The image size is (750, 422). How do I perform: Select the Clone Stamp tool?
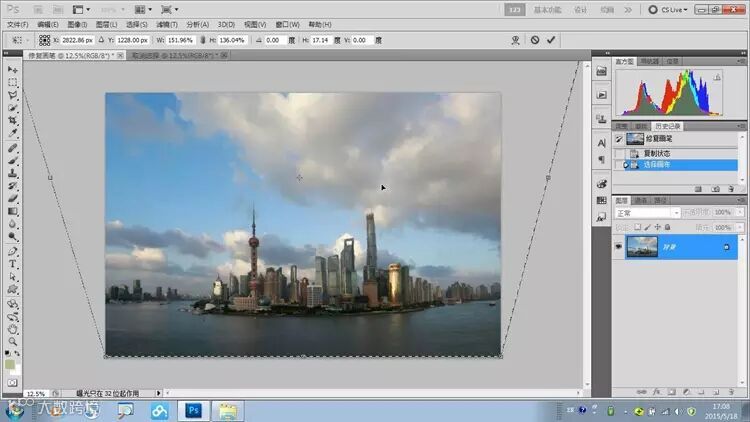12,173
